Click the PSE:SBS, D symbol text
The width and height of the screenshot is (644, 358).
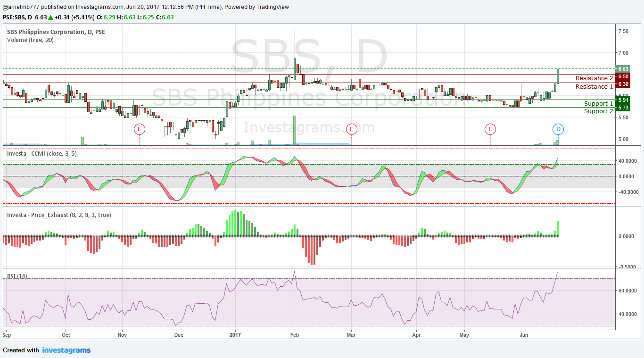pos(17,17)
